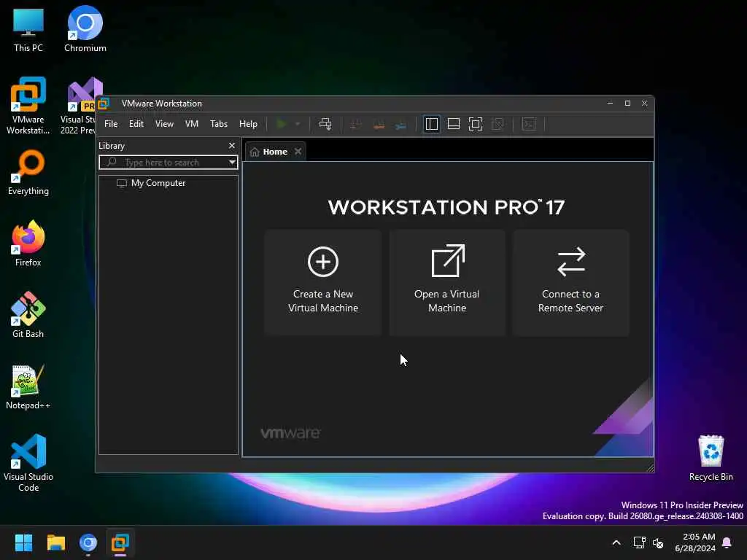
Task: Click the Manage Snapshots toolbar icon
Action: point(400,125)
